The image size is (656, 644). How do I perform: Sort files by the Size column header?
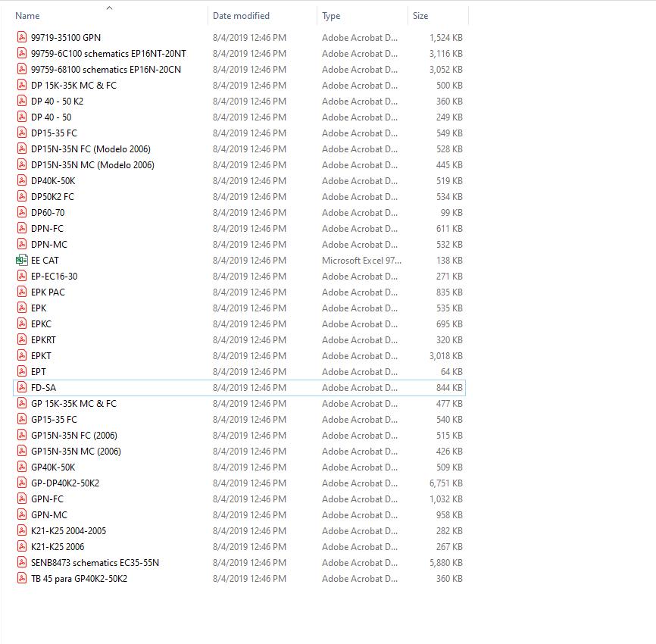pos(420,16)
